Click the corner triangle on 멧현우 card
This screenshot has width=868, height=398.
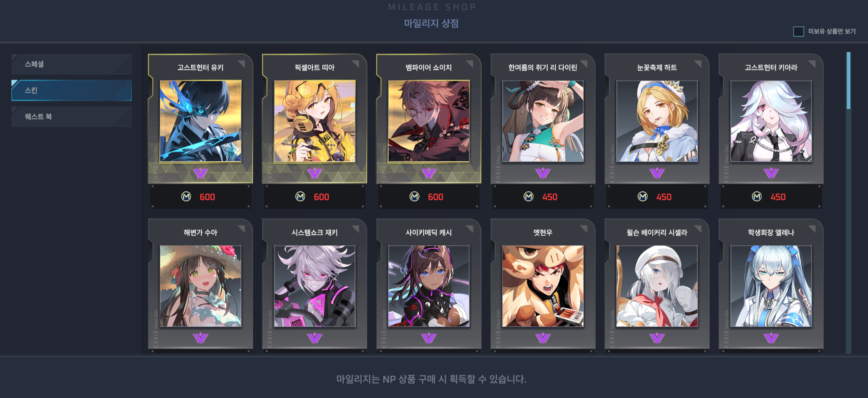(x=584, y=229)
